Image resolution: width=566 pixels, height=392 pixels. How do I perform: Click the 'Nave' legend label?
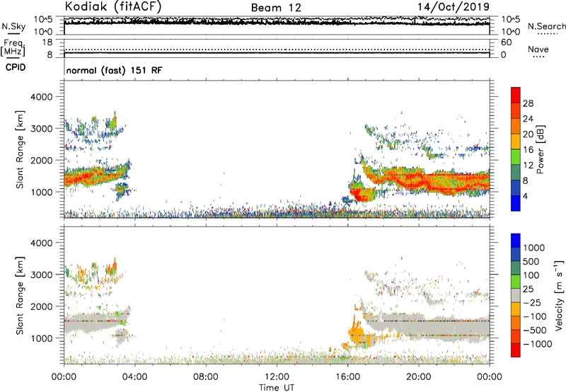tap(538, 49)
